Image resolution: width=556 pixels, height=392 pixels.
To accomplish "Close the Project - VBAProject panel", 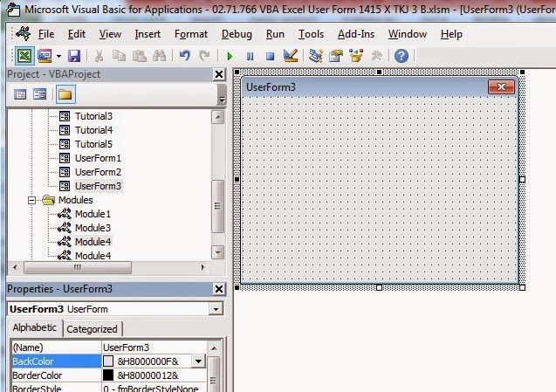I will [219, 74].
